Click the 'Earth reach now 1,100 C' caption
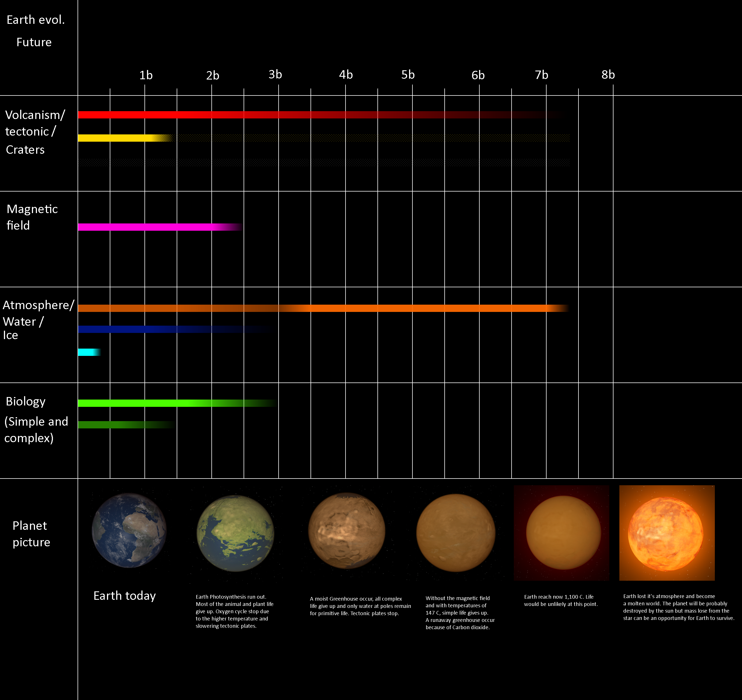742x700 pixels. (x=561, y=601)
